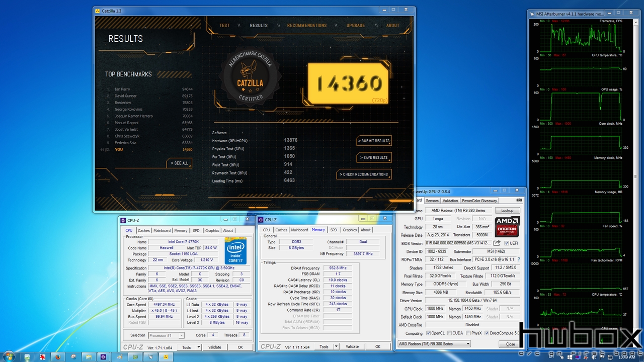
Task: Open RECOMMENDATIONS in Catzilla top menu
Action: 307,25
